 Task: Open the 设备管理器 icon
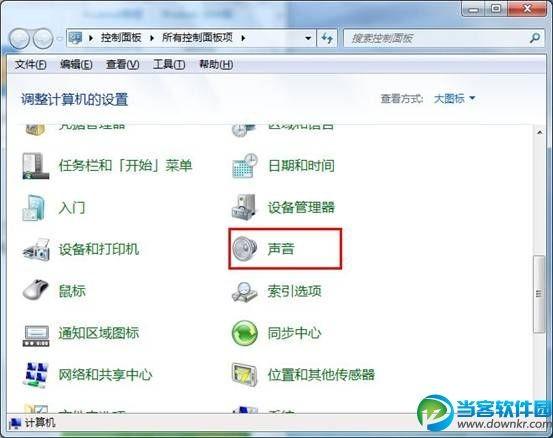pos(244,207)
